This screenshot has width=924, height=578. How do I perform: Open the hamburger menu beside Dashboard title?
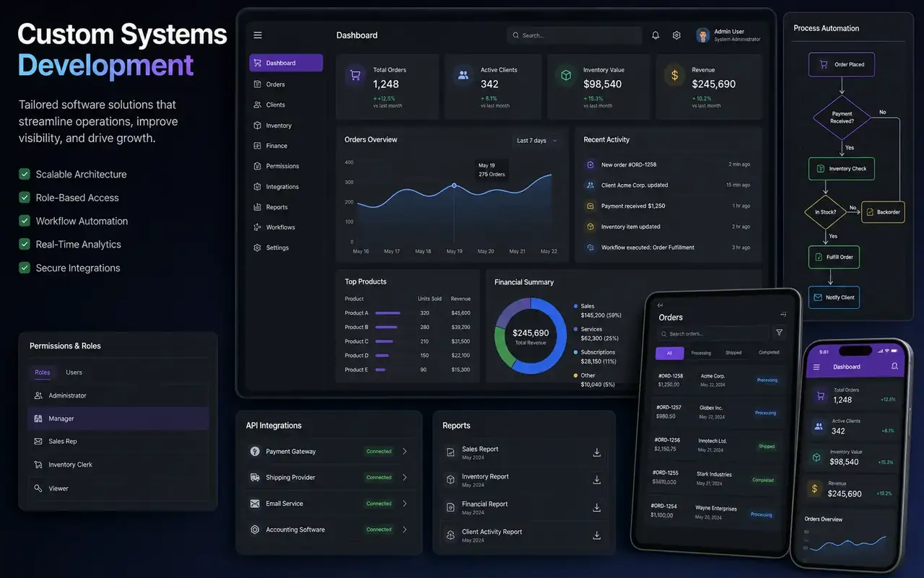(258, 35)
